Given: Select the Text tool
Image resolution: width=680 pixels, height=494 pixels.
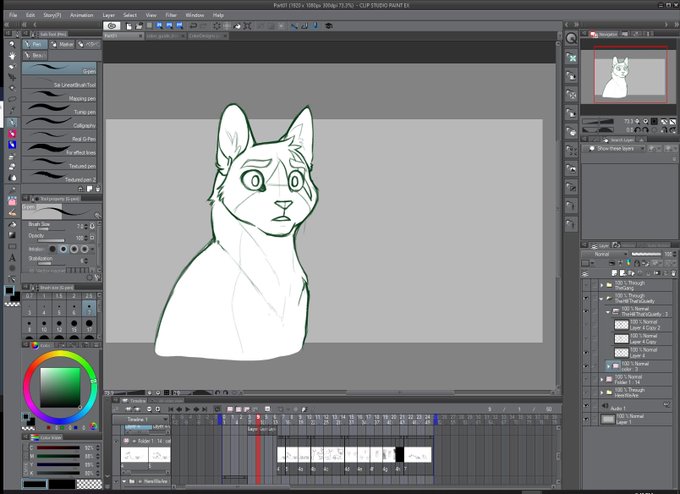Looking at the screenshot, I should [x=12, y=258].
